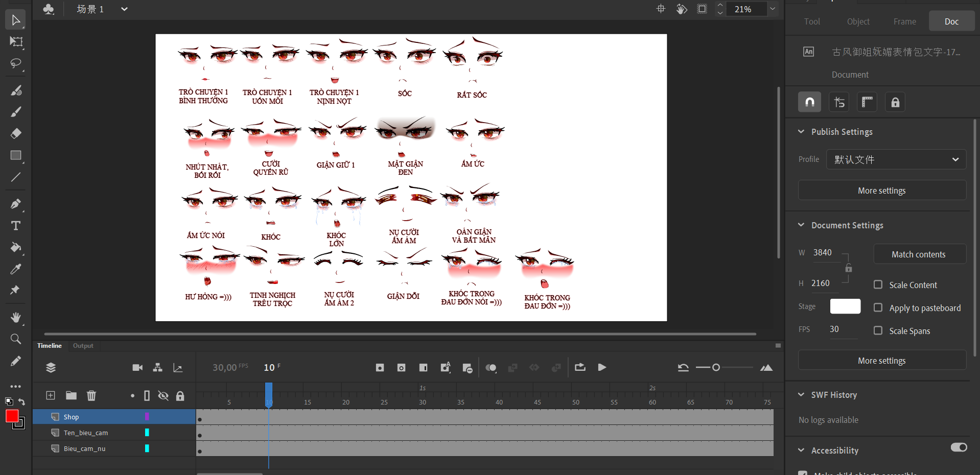Enable the Scale Content checkbox
This screenshot has width=980, height=475.
(878, 284)
